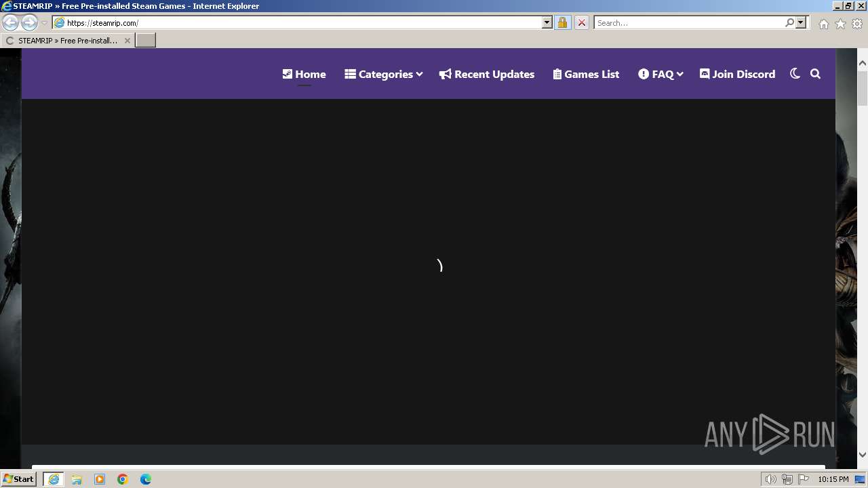This screenshot has height=488, width=868.
Task: Click the 10:15 PM system clock
Action: tap(833, 479)
